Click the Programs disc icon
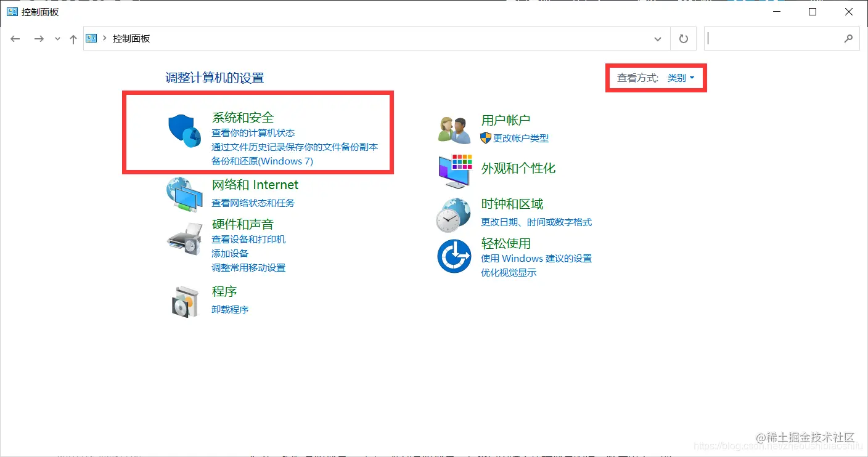 [x=184, y=301]
